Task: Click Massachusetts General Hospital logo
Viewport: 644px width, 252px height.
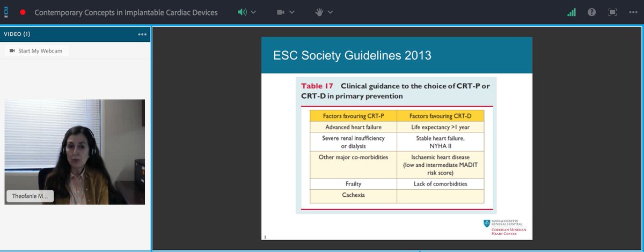Action: [504, 227]
